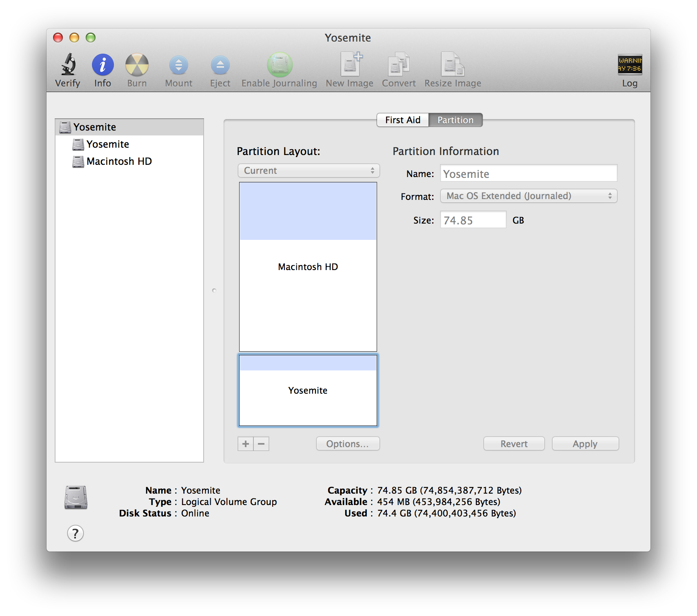This screenshot has height=616, width=697.
Task: Click the disk drive icon near Name info
Action: point(76,497)
